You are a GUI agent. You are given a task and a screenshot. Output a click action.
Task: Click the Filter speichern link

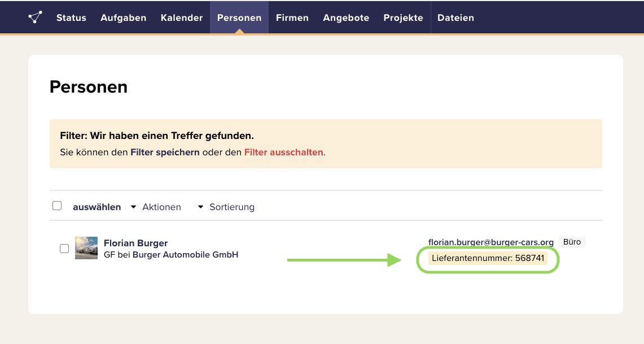165,152
